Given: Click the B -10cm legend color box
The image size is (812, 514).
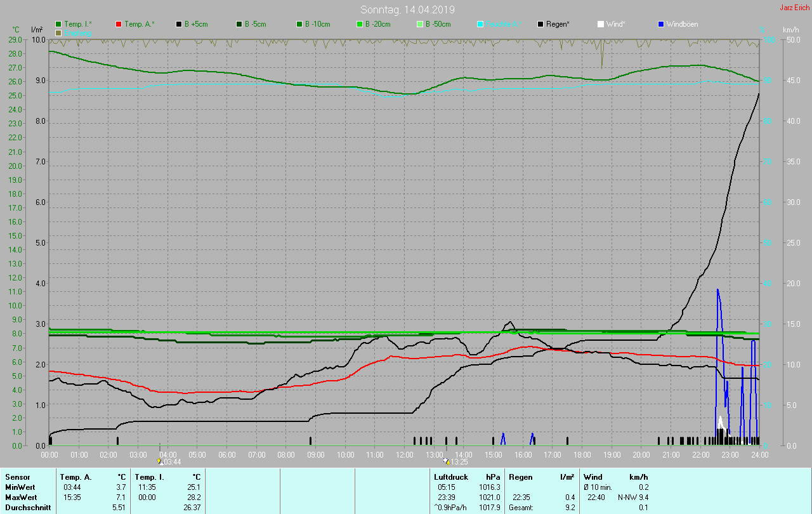Looking at the screenshot, I should (x=299, y=24).
